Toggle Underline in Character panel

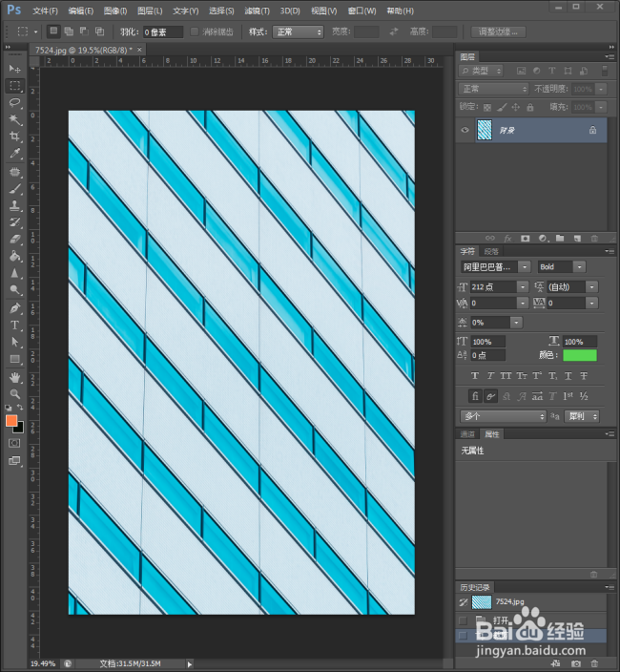pyautogui.click(x=568, y=376)
